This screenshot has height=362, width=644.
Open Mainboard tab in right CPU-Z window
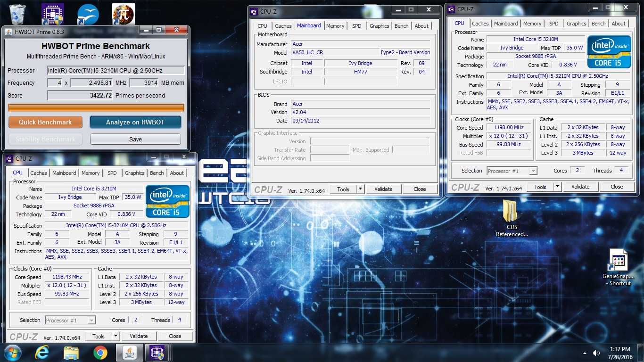(506, 24)
